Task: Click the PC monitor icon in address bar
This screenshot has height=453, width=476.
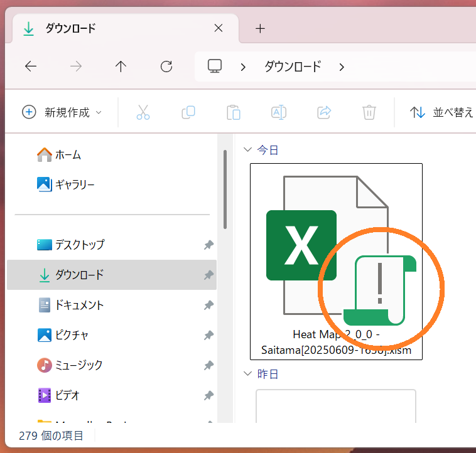Action: click(x=215, y=66)
